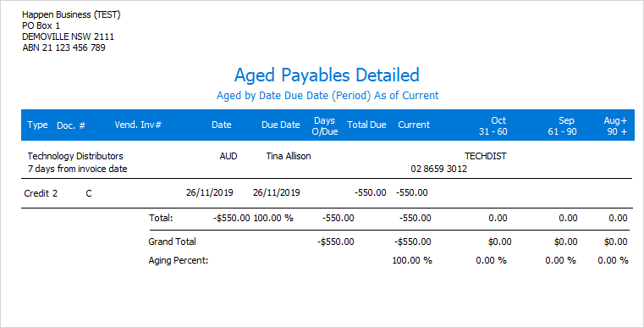644x328 pixels.
Task: Click the Aged by Date Due Date subtitle
Action: coord(328,96)
